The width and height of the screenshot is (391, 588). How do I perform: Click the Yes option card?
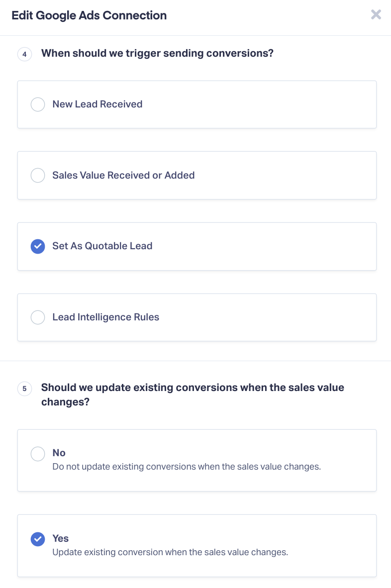[x=196, y=545]
